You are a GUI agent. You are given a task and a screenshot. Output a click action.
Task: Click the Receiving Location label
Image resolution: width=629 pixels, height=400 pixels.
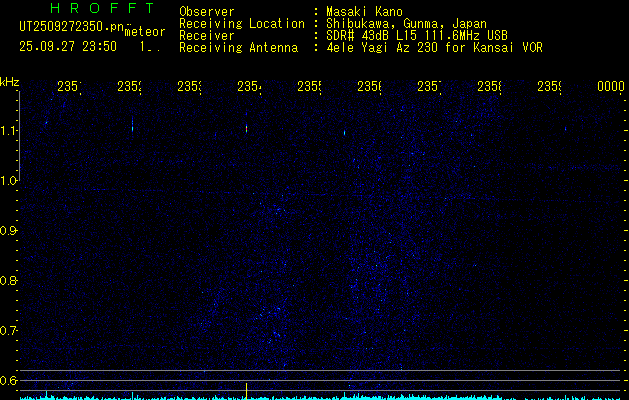pyautogui.click(x=242, y=24)
